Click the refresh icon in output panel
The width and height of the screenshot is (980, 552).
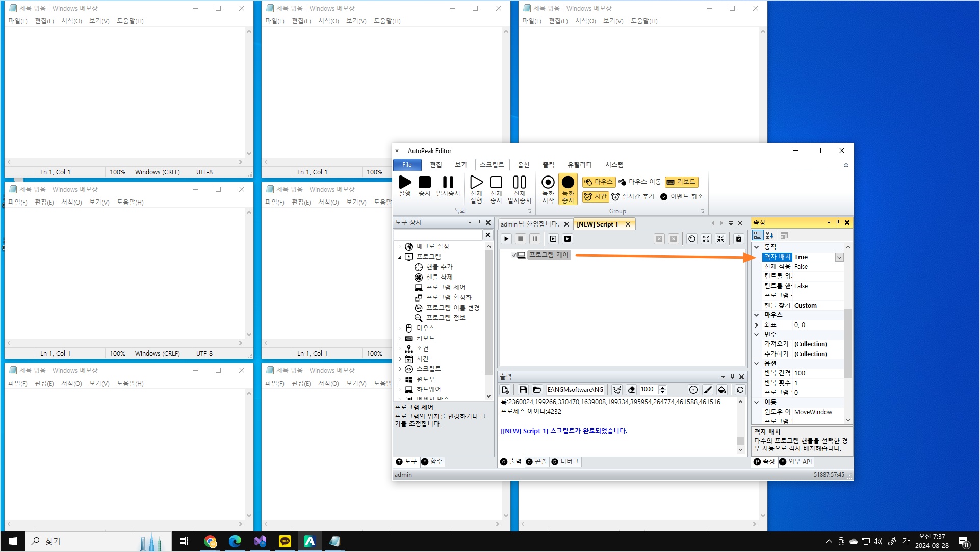click(740, 390)
